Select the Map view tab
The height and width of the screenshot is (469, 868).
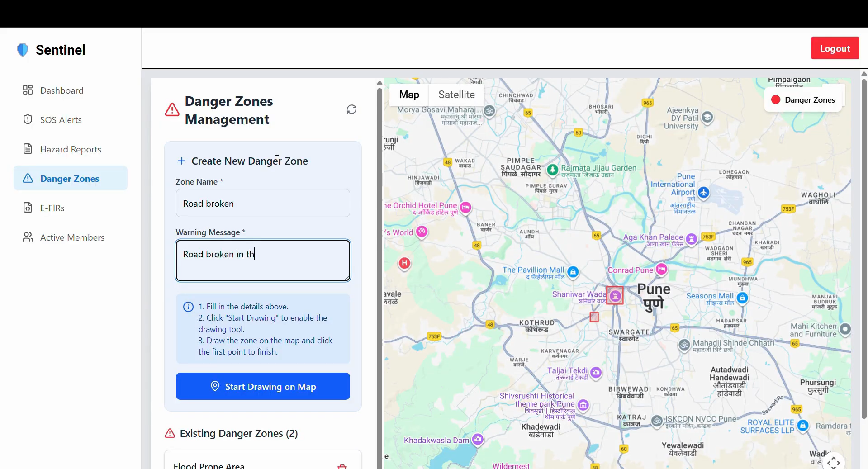409,95
